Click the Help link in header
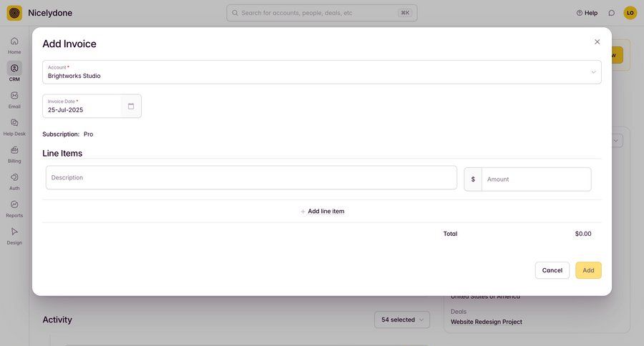Viewport: 644px width, 346px height. tap(587, 13)
